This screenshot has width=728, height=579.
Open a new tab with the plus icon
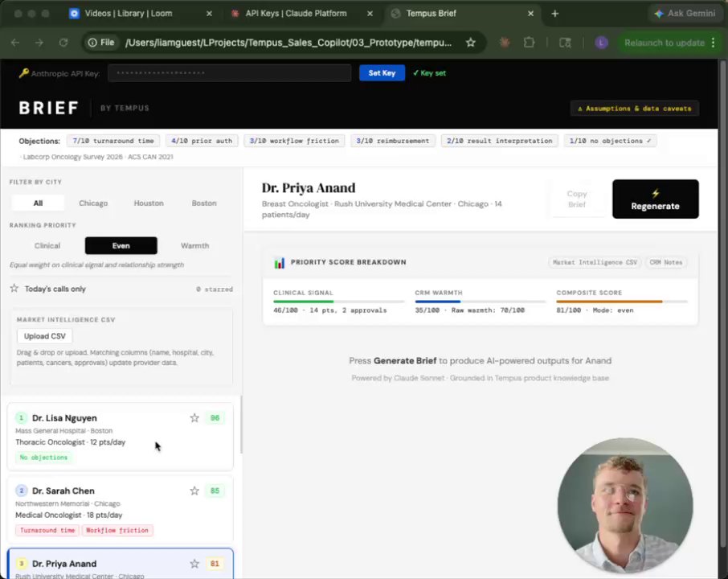[554, 14]
